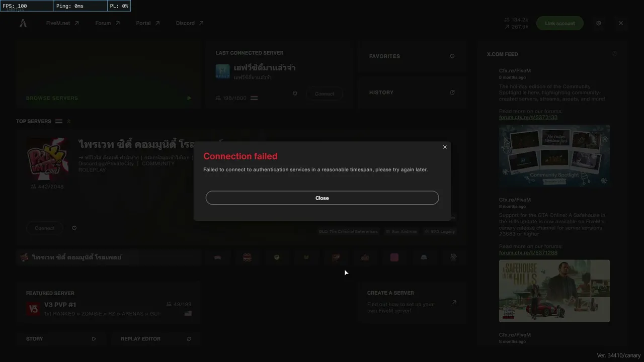644x362 pixels.
Task: Select the third server icon in carousel
Action: 276,257
